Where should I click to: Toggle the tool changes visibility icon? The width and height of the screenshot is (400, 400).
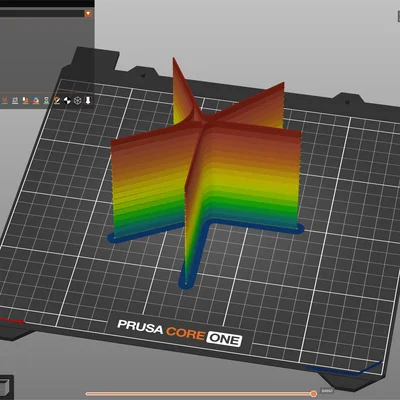(25, 100)
